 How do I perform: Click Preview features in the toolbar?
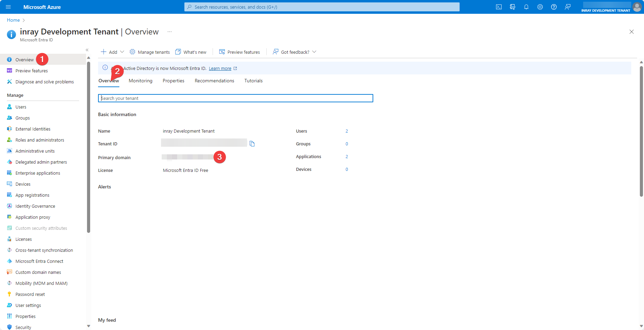[240, 52]
